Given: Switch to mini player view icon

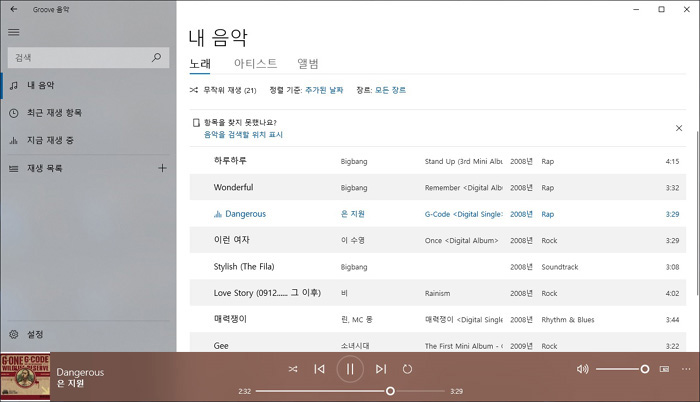Looking at the screenshot, I should click(x=664, y=369).
